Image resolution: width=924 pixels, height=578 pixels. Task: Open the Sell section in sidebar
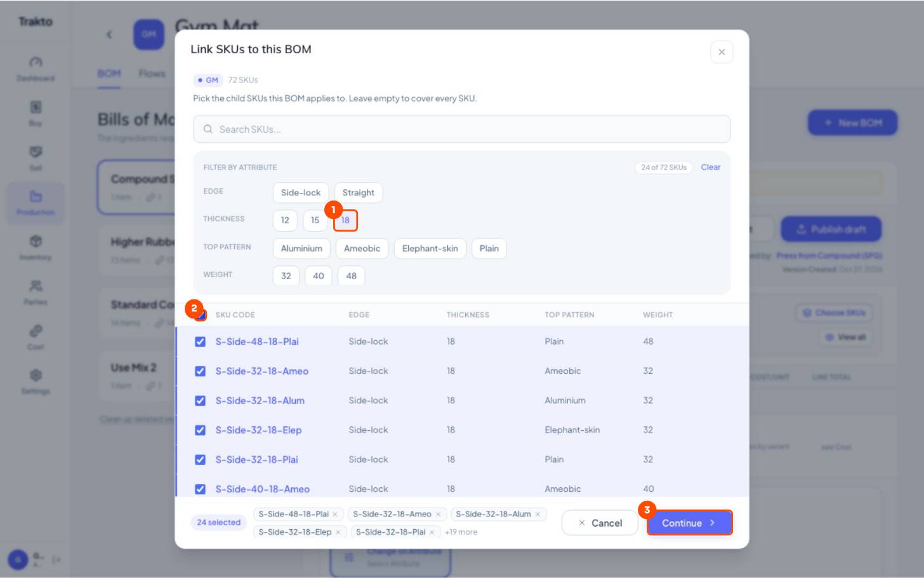pos(36,159)
